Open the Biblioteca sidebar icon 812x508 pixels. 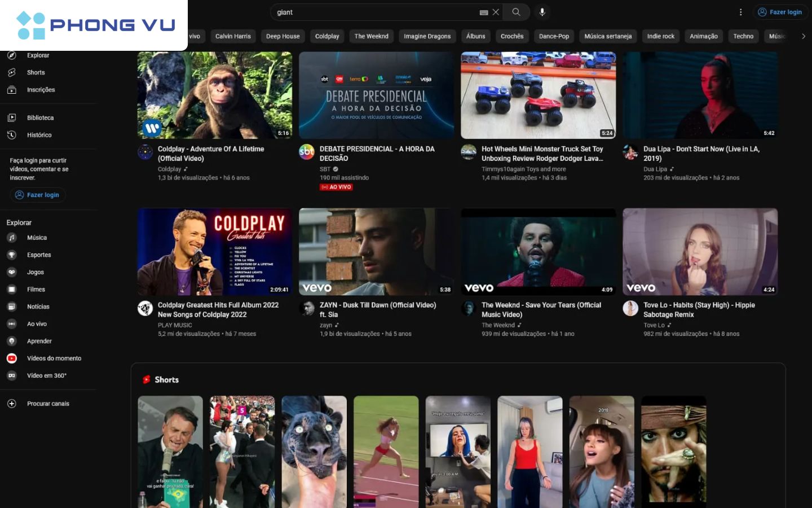click(11, 118)
